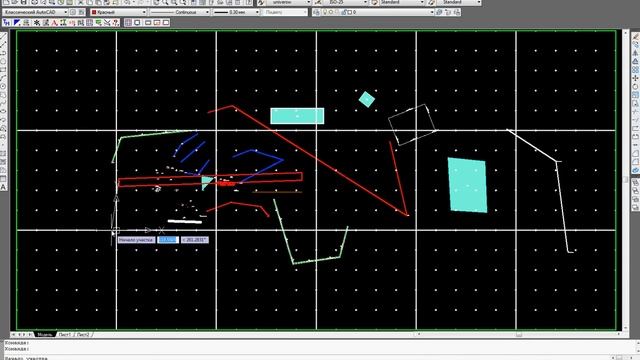
Task: Click the horizontal scrollbar thumb
Action: tap(519, 334)
